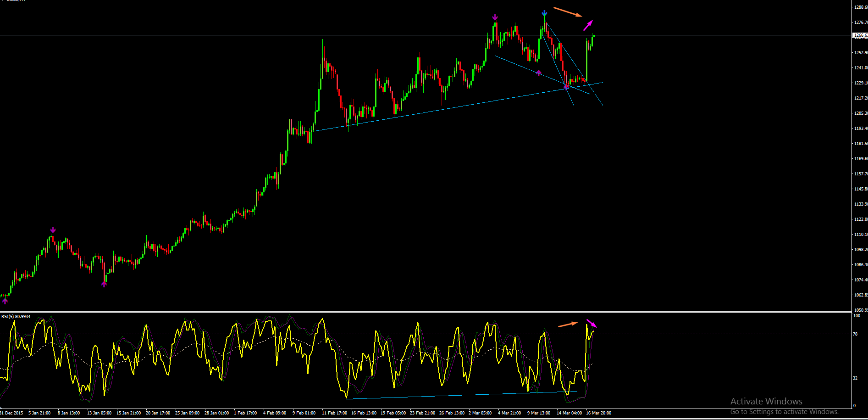Click the 1157.7 price scale label
Viewport: 868px width, 420px height.
pos(861,174)
